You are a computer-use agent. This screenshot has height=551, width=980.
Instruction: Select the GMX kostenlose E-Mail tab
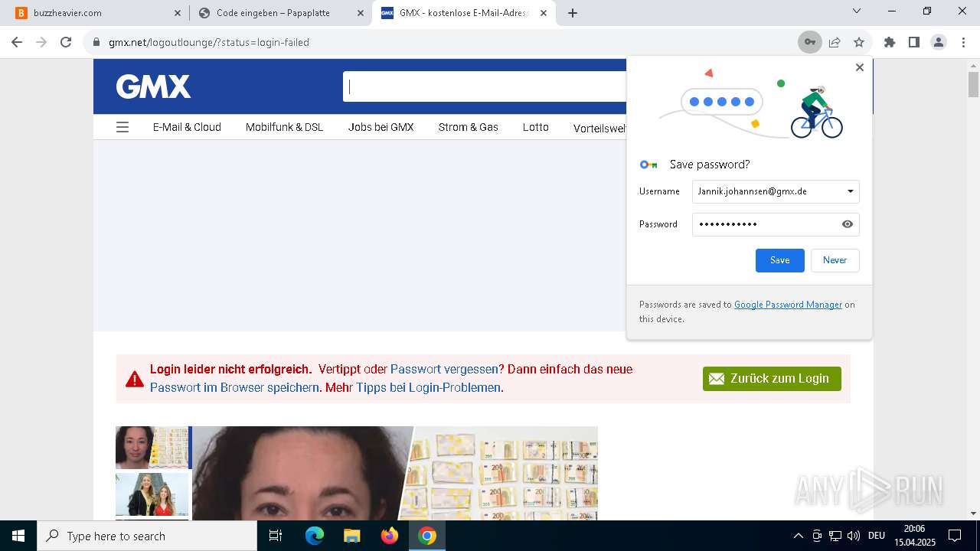(464, 13)
